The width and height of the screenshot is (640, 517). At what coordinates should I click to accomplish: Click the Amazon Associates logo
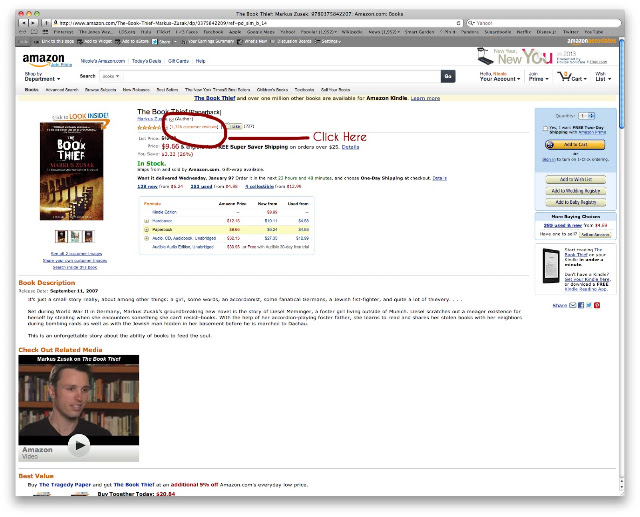pyautogui.click(x=591, y=41)
